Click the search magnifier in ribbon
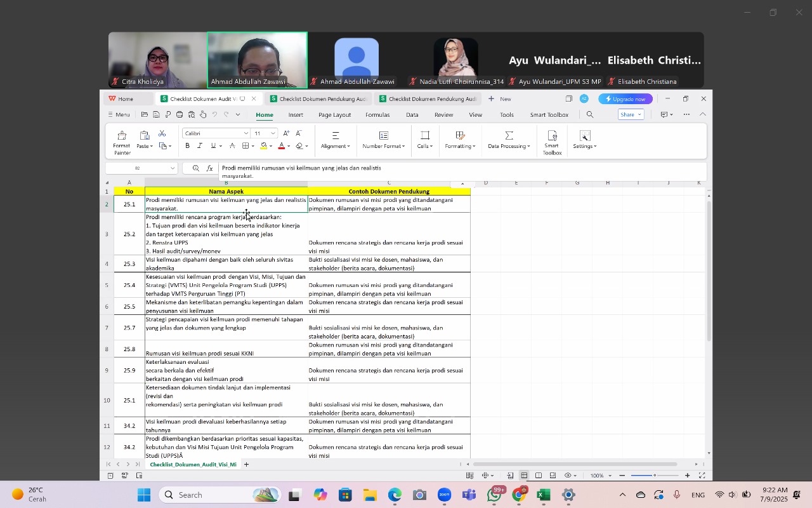812x508 pixels. tap(590, 115)
